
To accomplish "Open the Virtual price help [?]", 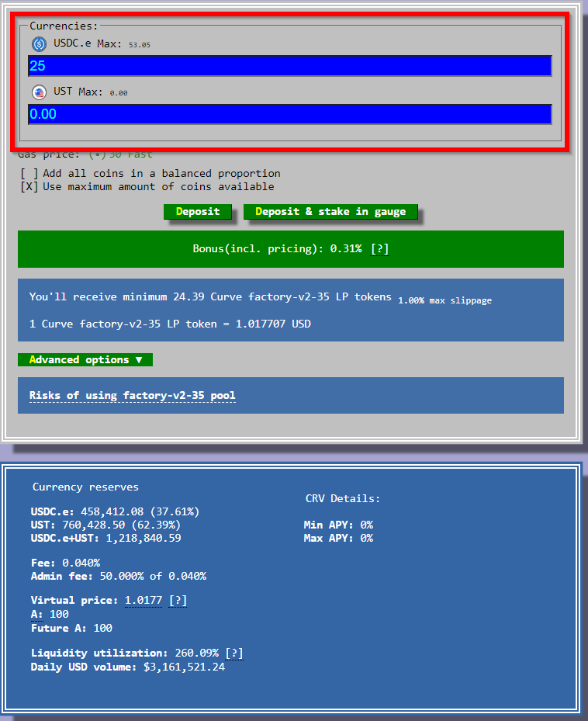I will 178,601.
